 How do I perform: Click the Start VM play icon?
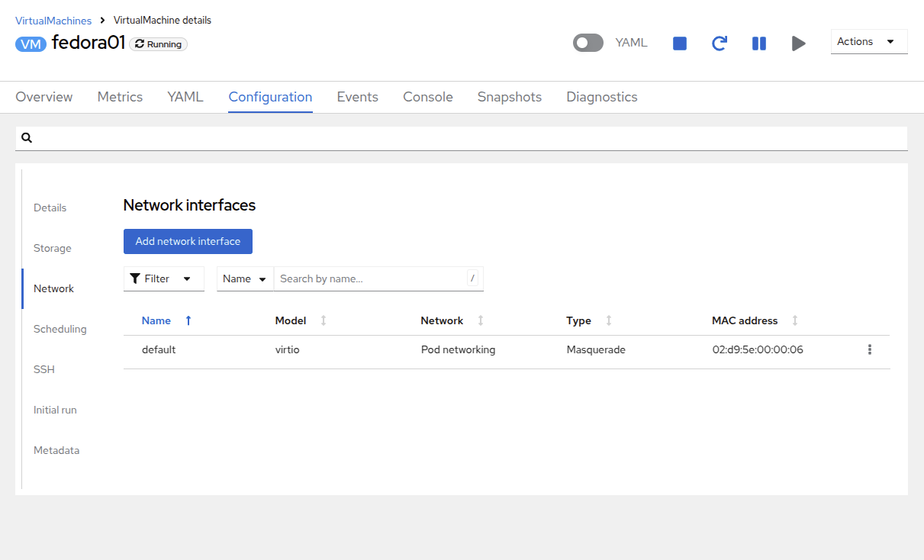click(798, 43)
